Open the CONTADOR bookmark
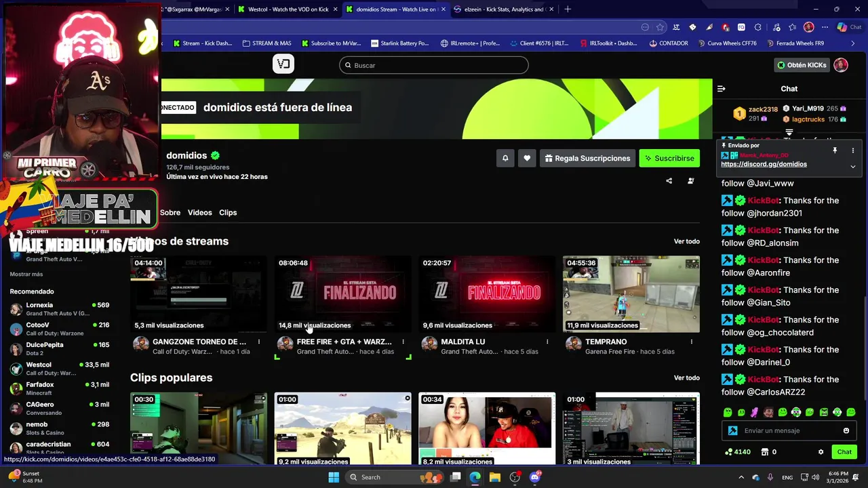The width and height of the screenshot is (868, 488). (x=668, y=43)
